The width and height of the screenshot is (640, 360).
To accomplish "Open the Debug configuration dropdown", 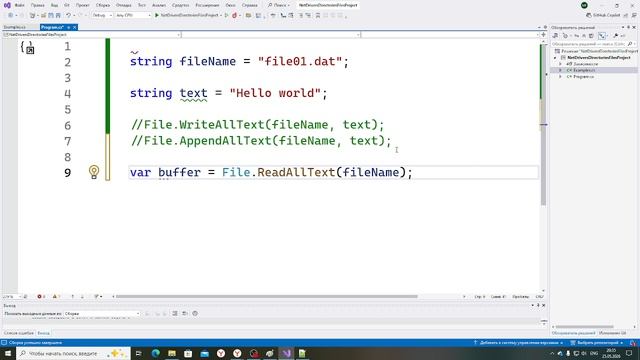I will tap(102, 15).
